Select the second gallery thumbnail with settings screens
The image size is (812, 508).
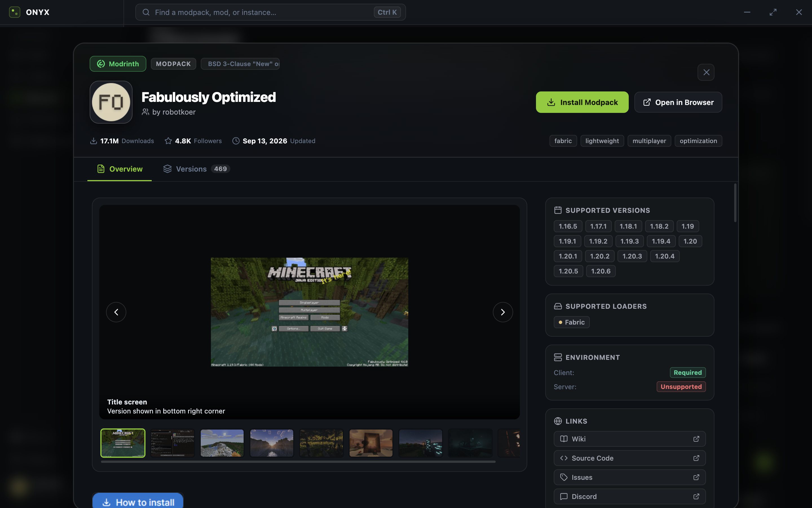click(173, 443)
